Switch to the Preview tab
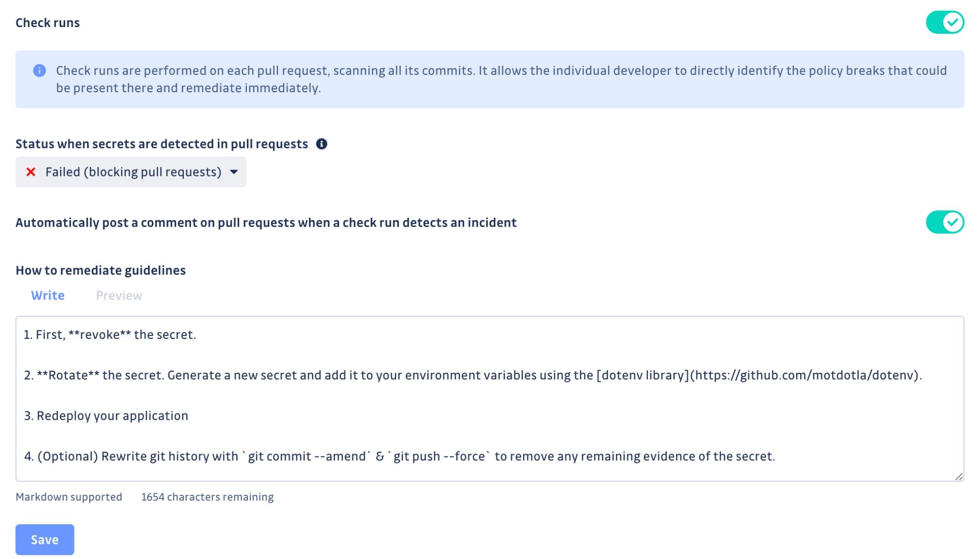 [x=119, y=296]
